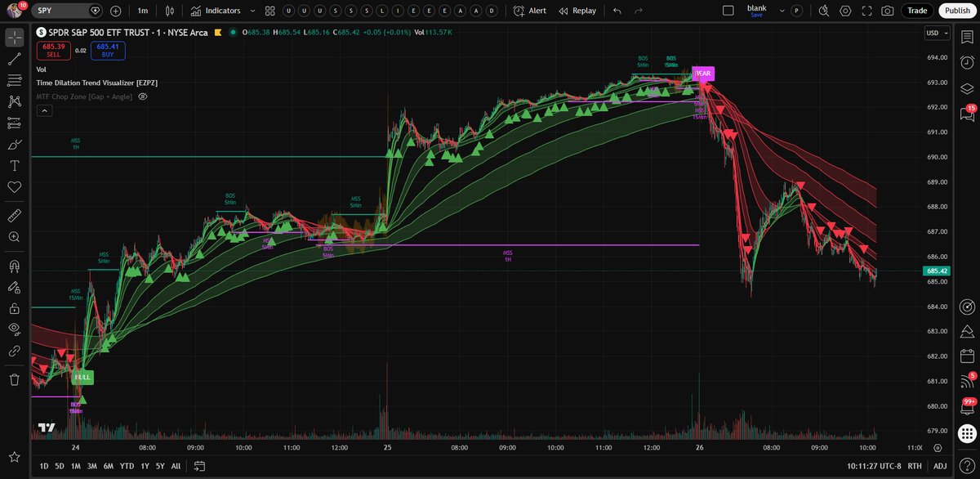Select the 1M date range
This screenshot has width=980, height=479.
pyautogui.click(x=75, y=466)
